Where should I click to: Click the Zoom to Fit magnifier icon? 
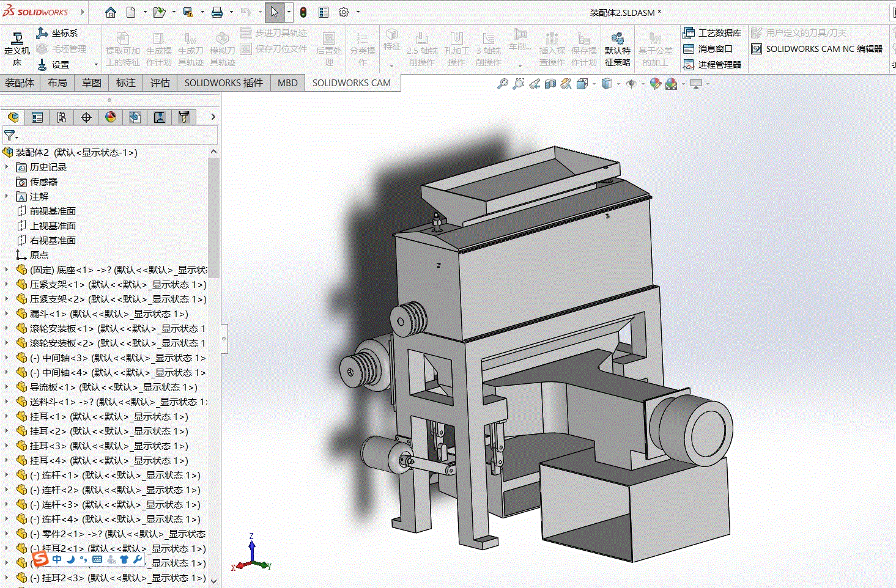[502, 84]
